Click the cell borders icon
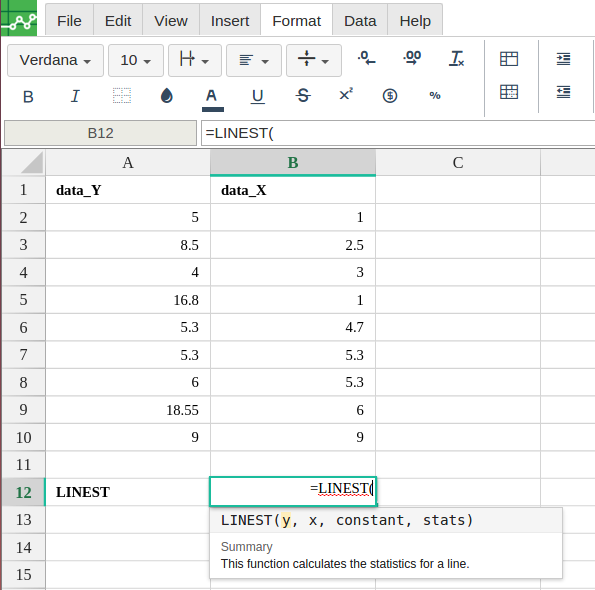595x590 pixels. (122, 96)
